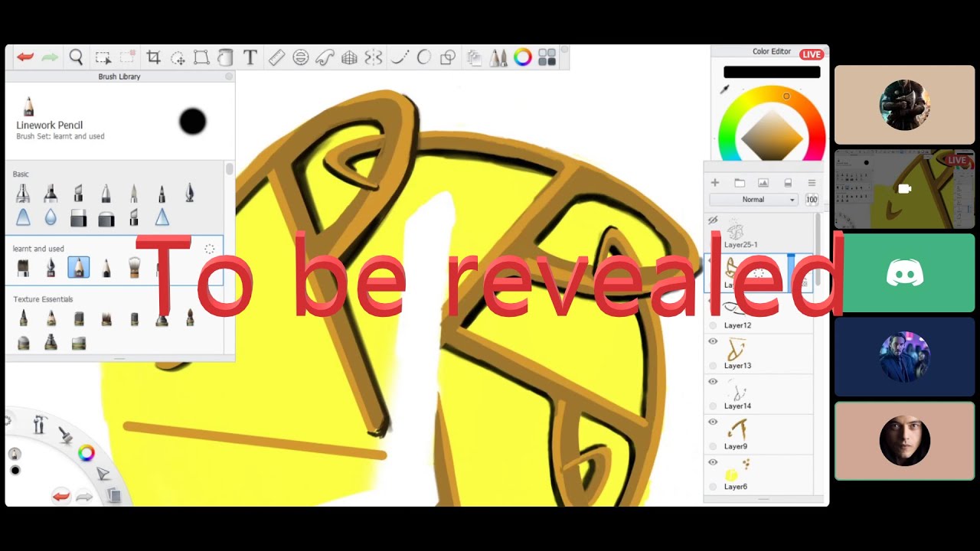Select the Layer13 thumbnail
This screenshot has height=551, width=980.
pos(736,350)
